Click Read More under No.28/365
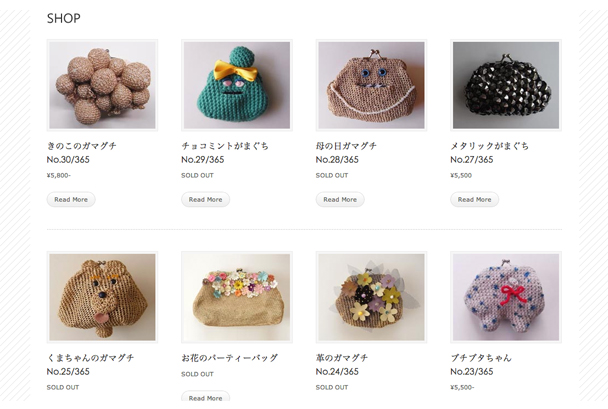This screenshot has height=409, width=608. [340, 199]
